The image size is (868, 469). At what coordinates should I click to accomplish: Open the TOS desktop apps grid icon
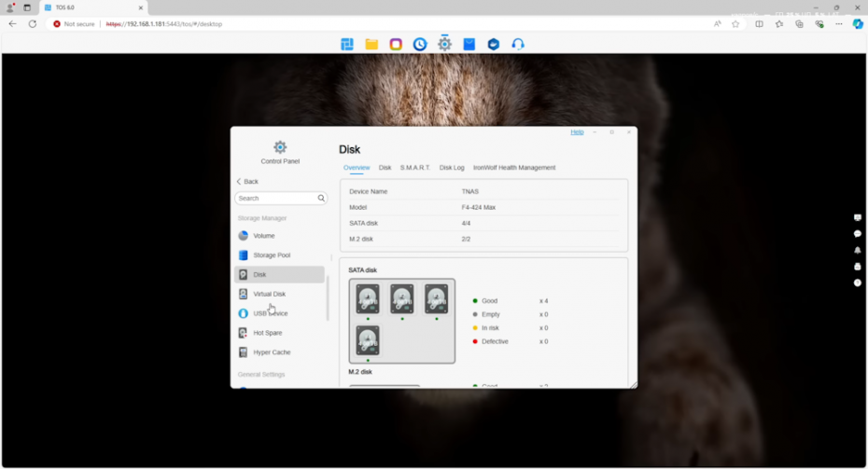tap(347, 44)
